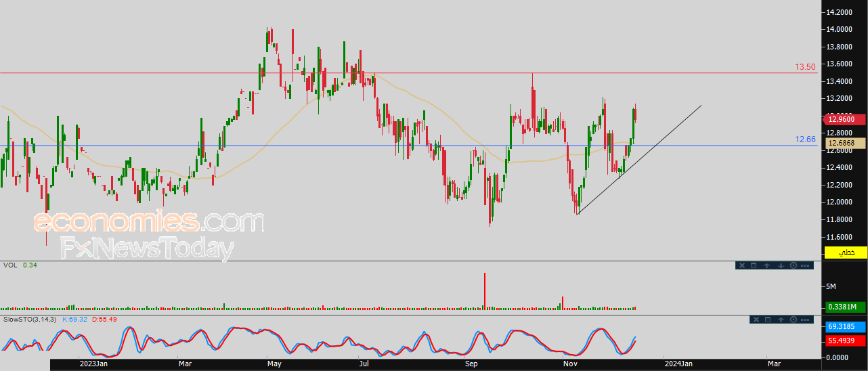This screenshot has height=371, width=868.
Task: Click the Mar date label near 2023Jan
Action: (x=185, y=364)
